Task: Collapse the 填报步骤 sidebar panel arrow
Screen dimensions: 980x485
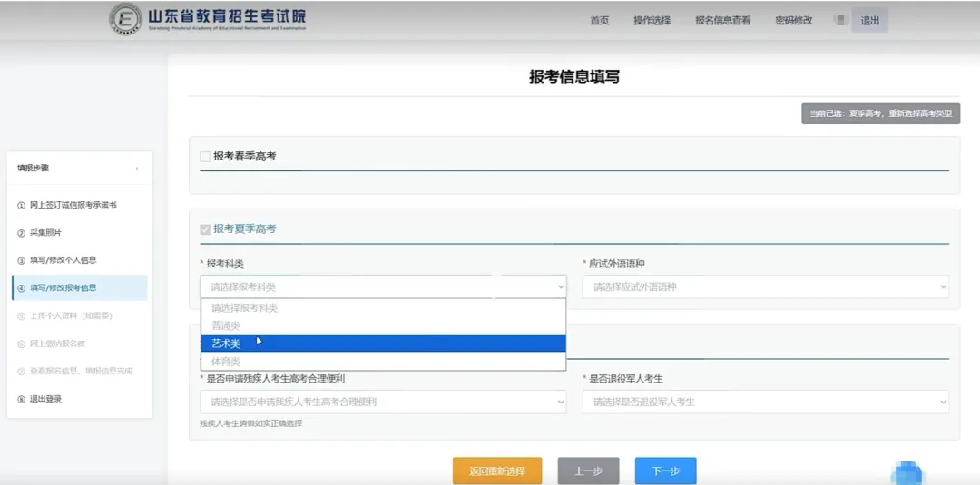Action: pos(137,169)
